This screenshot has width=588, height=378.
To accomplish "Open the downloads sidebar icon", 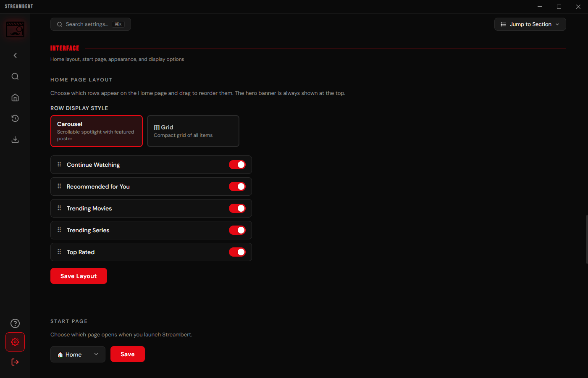I will pyautogui.click(x=15, y=139).
